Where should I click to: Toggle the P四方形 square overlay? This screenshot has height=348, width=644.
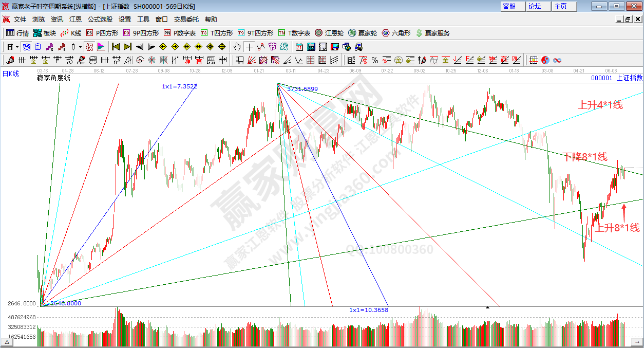click(102, 33)
